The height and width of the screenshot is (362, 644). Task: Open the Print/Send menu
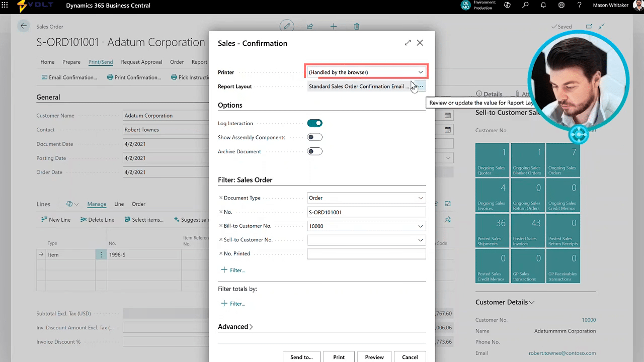pos(101,62)
